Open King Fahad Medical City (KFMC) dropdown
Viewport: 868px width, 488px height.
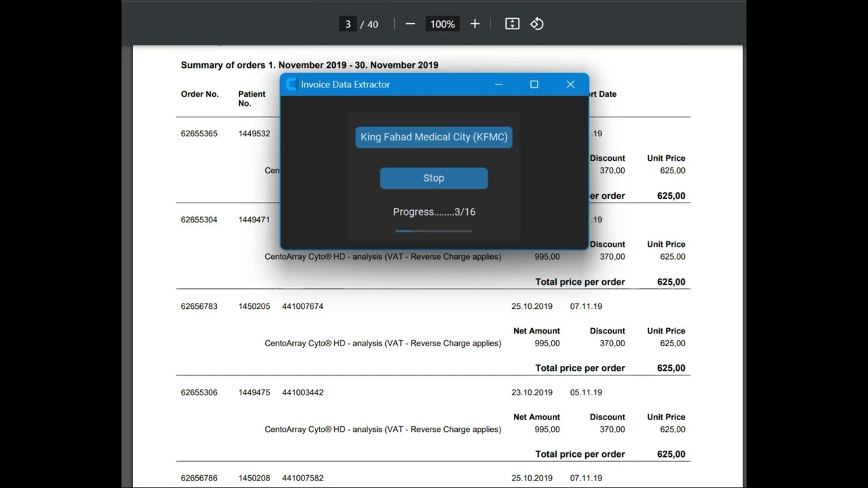pyautogui.click(x=434, y=137)
